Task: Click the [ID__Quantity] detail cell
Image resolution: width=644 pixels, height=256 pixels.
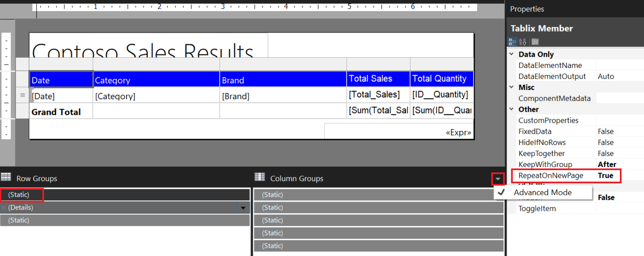Action: click(442, 95)
